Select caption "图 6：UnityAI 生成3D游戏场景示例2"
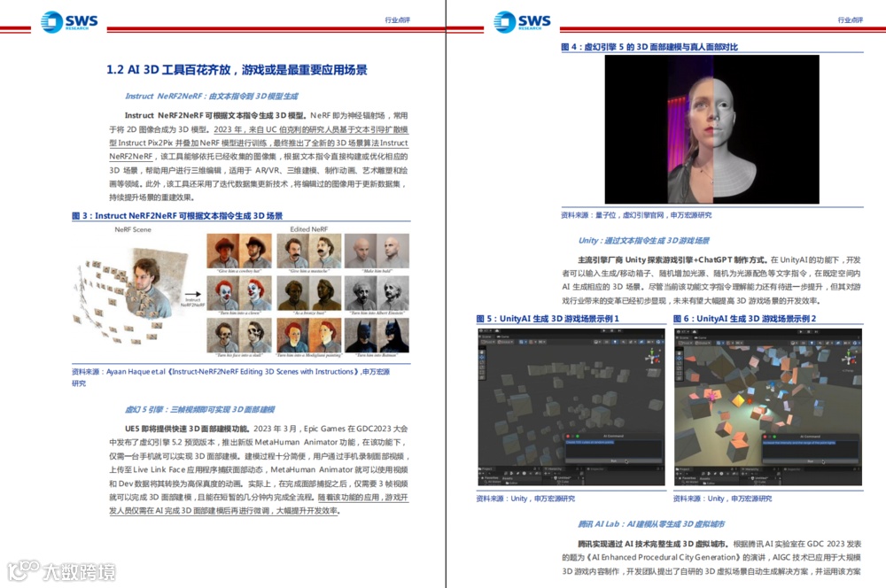The image size is (886, 588). click(745, 319)
